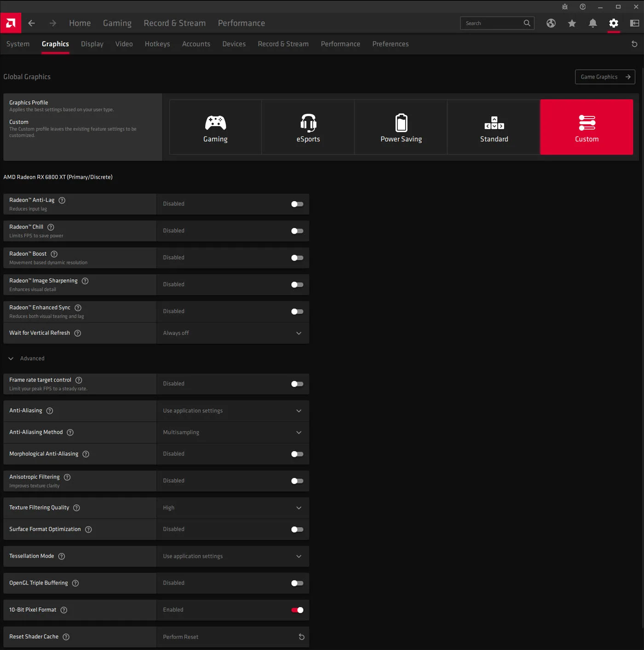Show help for Wait for Vertical Refresh
The width and height of the screenshot is (644, 650).
pyautogui.click(x=78, y=333)
